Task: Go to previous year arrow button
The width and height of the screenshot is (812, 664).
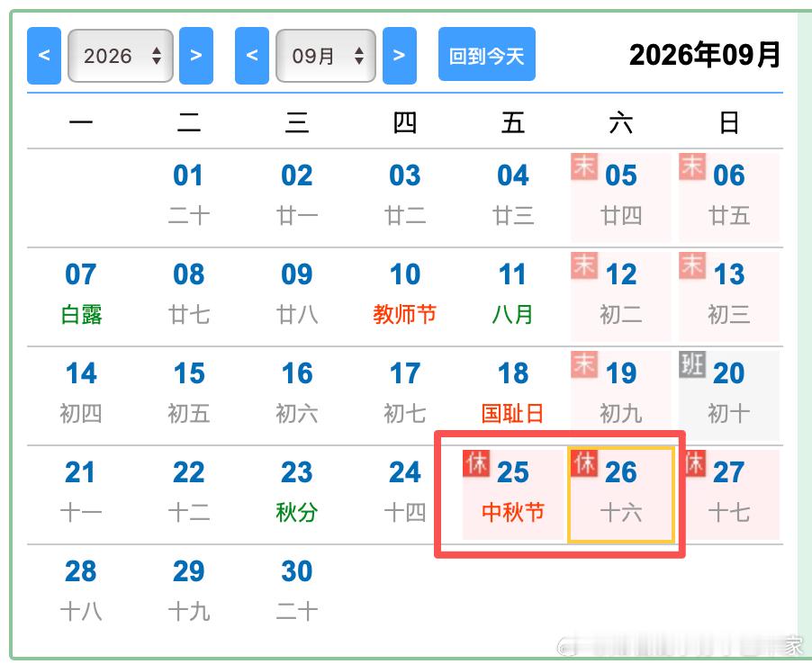Action: pos(44,56)
